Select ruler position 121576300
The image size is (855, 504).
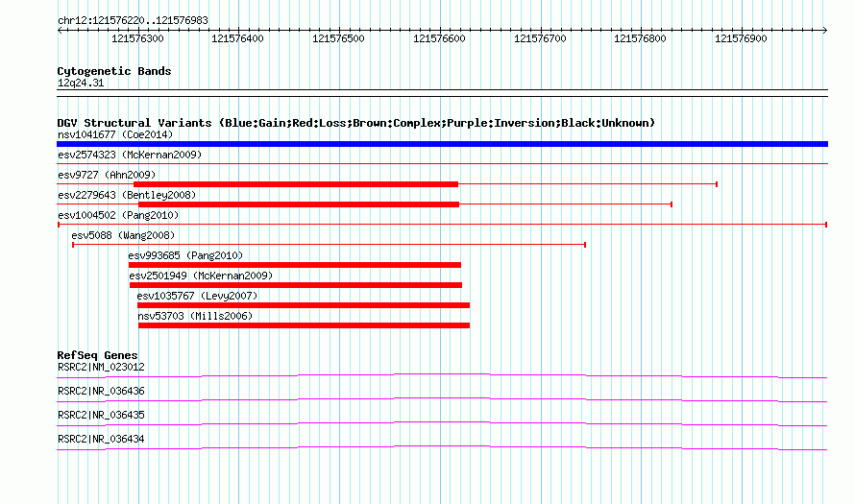tap(137, 38)
